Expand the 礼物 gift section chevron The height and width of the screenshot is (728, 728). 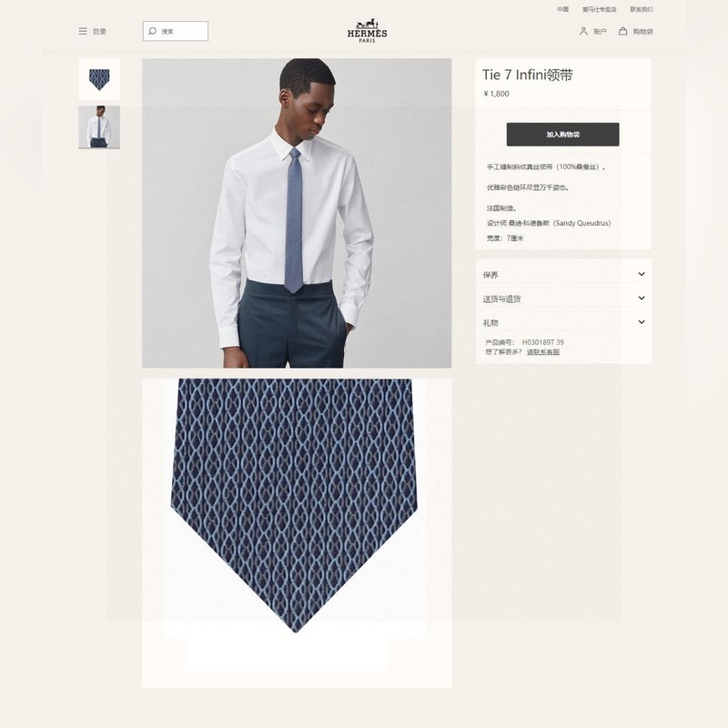coord(642,322)
